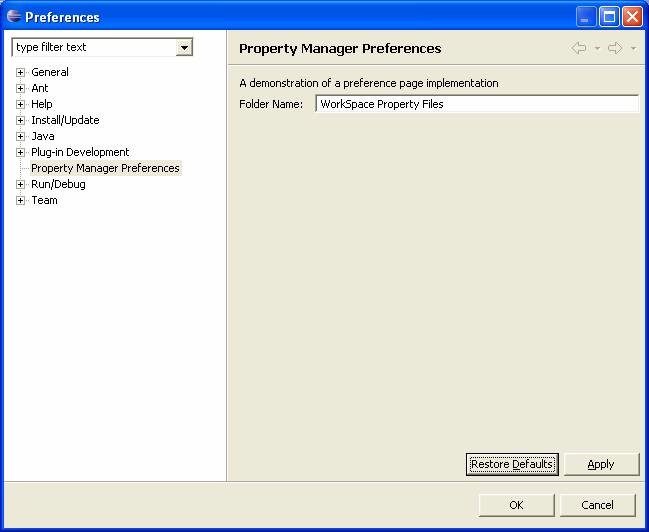Click the Folder Name text field
The width and height of the screenshot is (649, 532).
tap(477, 104)
